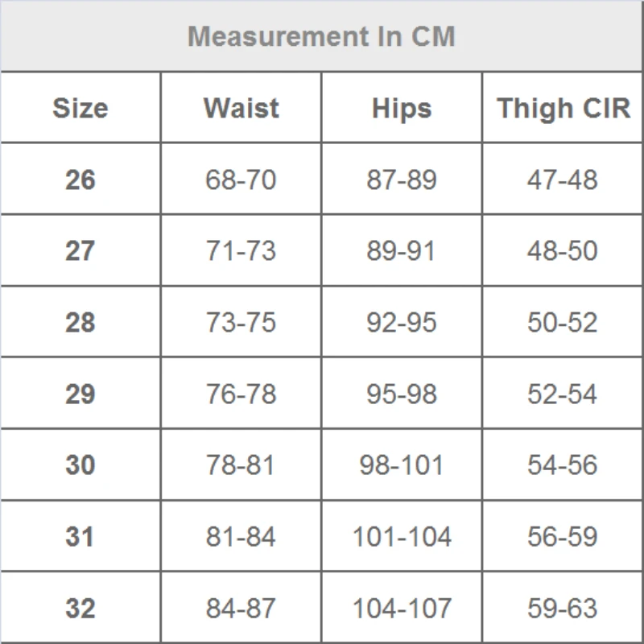Click size 30 row label
Image resolution: width=644 pixels, height=644 pixels.
tap(80, 465)
